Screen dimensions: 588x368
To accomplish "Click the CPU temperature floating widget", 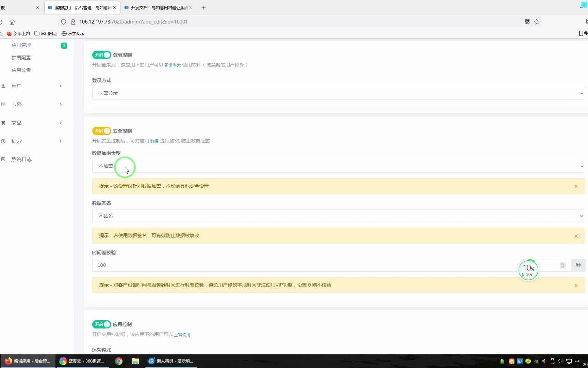I will pyautogui.click(x=528, y=270).
